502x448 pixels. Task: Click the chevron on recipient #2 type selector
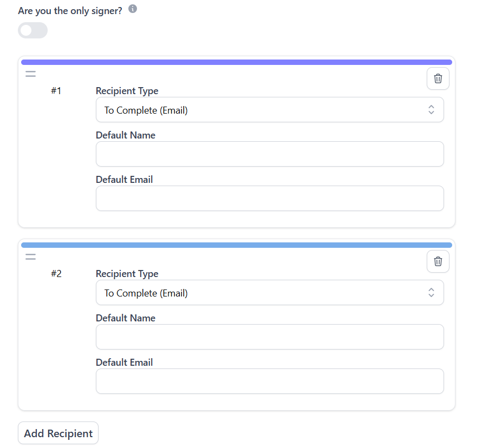click(x=431, y=292)
